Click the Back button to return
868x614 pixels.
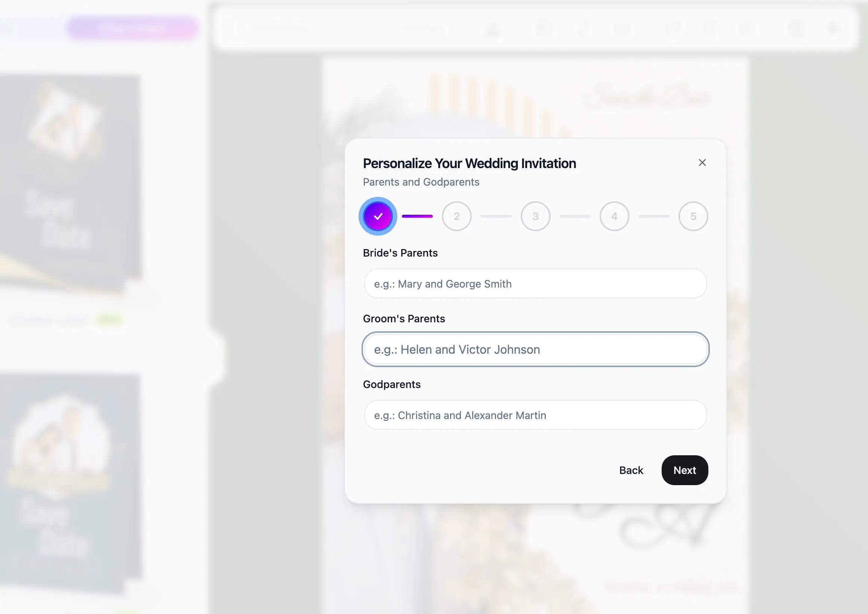(x=631, y=470)
